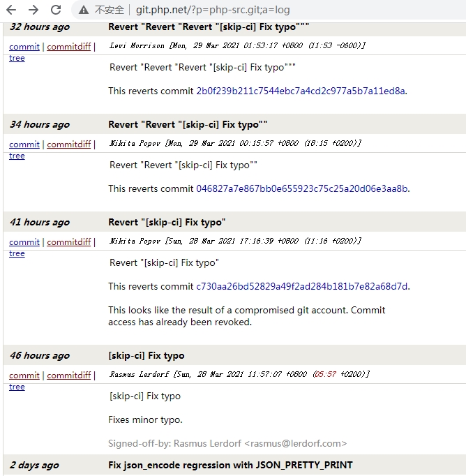This screenshot has width=466, height=476.
Task: Open commitdiff for [skip-ci] Fix typo
Action: coord(69,375)
